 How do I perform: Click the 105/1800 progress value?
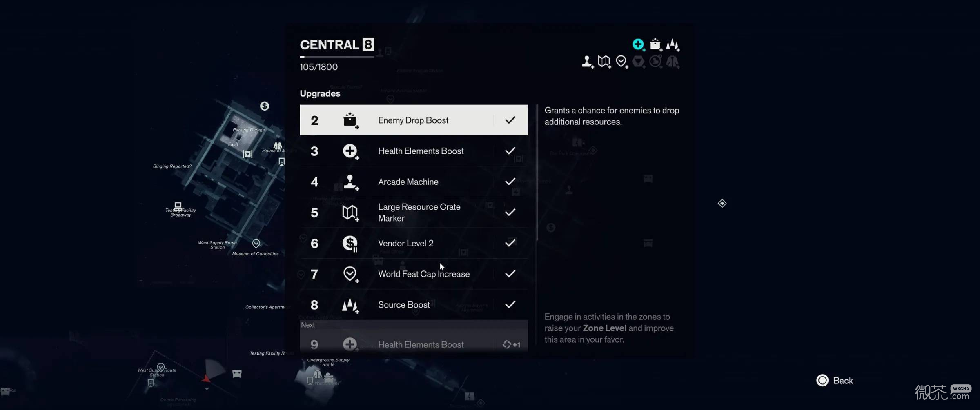(x=319, y=67)
